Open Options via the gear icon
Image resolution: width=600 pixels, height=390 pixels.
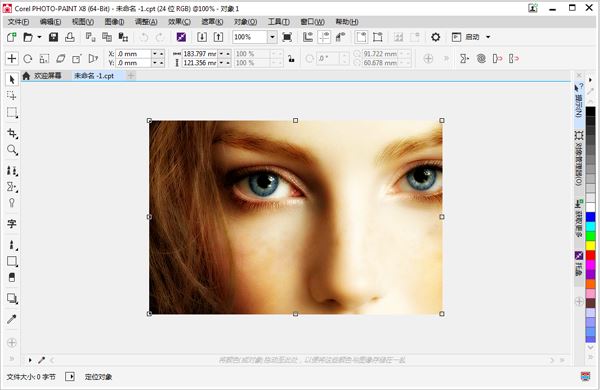pyautogui.click(x=435, y=37)
